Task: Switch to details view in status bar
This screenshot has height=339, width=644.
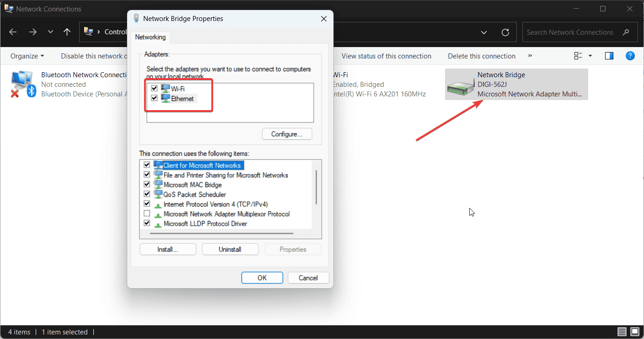Action: coord(622,332)
